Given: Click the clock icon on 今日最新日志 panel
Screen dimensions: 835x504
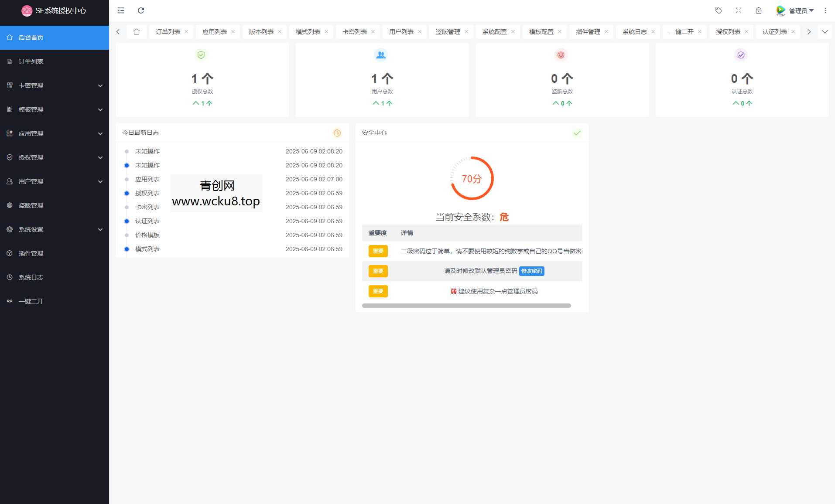Looking at the screenshot, I should [x=337, y=133].
